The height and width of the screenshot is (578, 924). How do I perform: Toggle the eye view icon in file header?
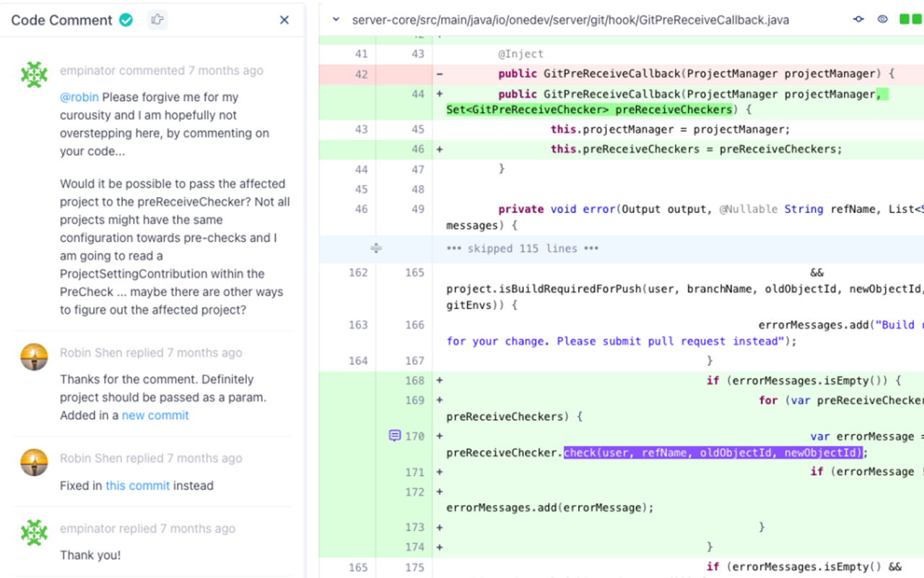883,20
